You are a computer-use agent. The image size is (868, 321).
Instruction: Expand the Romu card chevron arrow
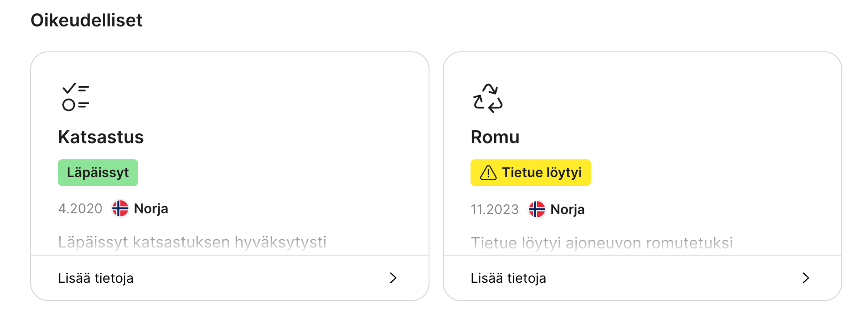click(805, 278)
